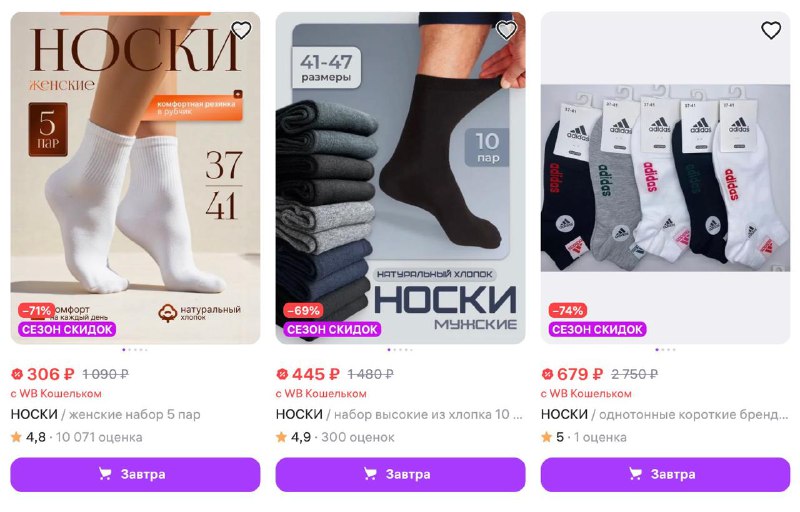Favorite the women's white socks product
The height and width of the screenshot is (512, 800).
(x=241, y=30)
